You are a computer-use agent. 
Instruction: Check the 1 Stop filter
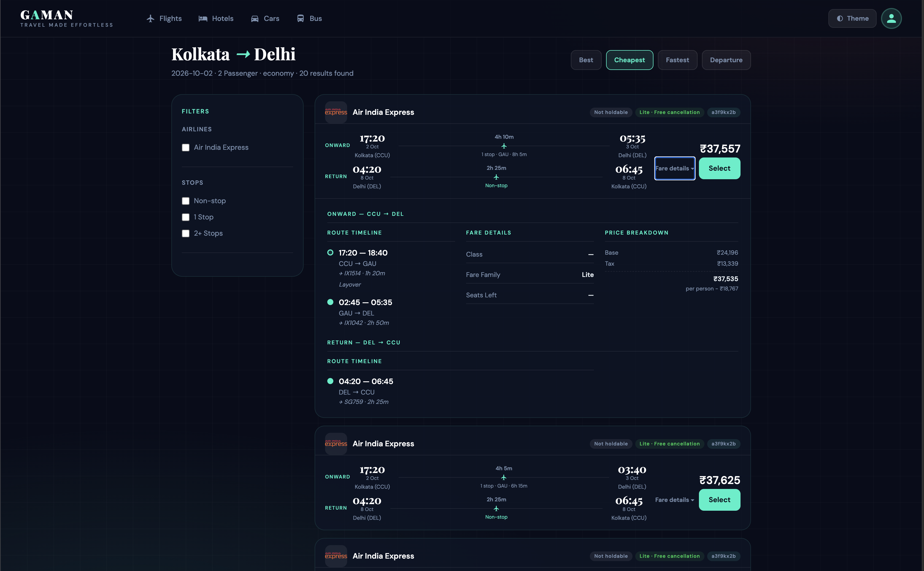point(186,217)
